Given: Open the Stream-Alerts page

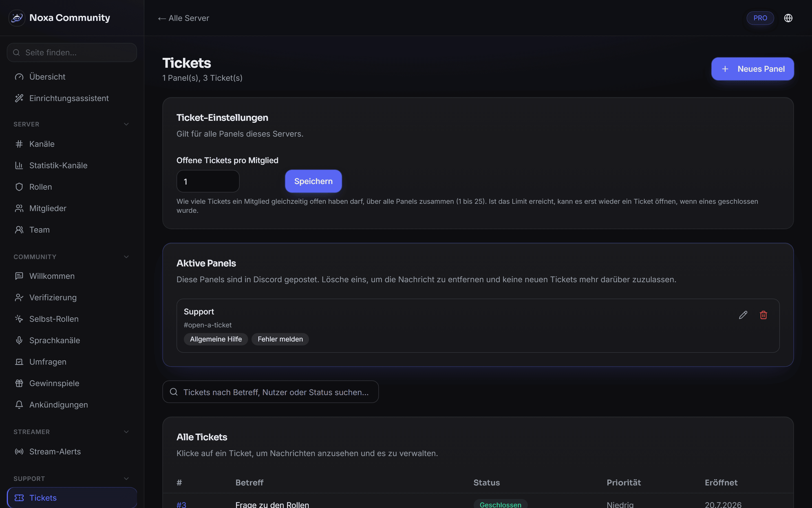Looking at the screenshot, I should click(72, 452).
